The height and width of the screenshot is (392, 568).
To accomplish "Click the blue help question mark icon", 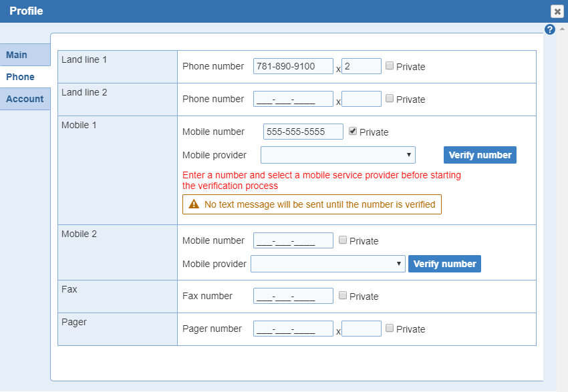I will click(550, 29).
